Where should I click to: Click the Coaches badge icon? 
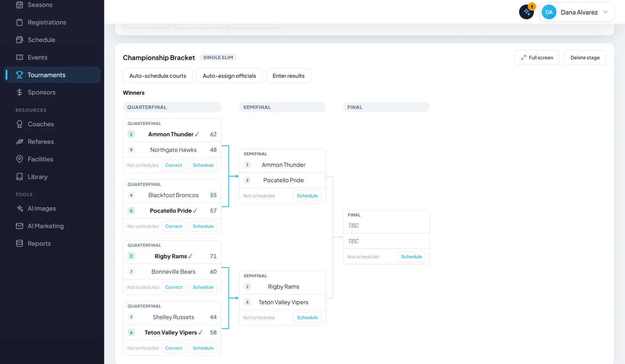click(20, 124)
